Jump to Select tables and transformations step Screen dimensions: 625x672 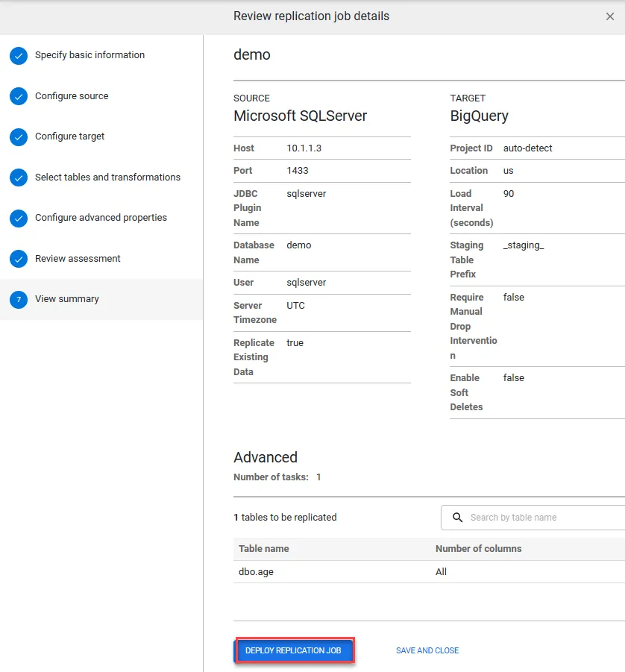(x=107, y=177)
